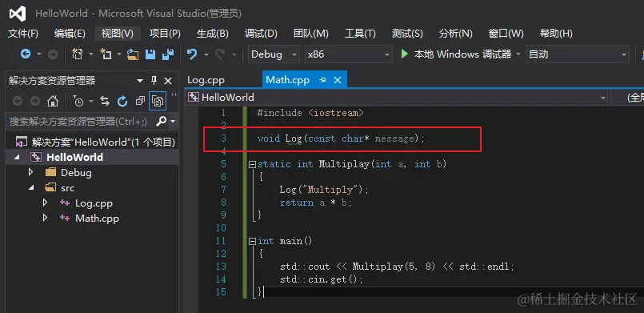
Task: Toggle the Solution Explorer auto-hide pin
Action: click(x=154, y=80)
